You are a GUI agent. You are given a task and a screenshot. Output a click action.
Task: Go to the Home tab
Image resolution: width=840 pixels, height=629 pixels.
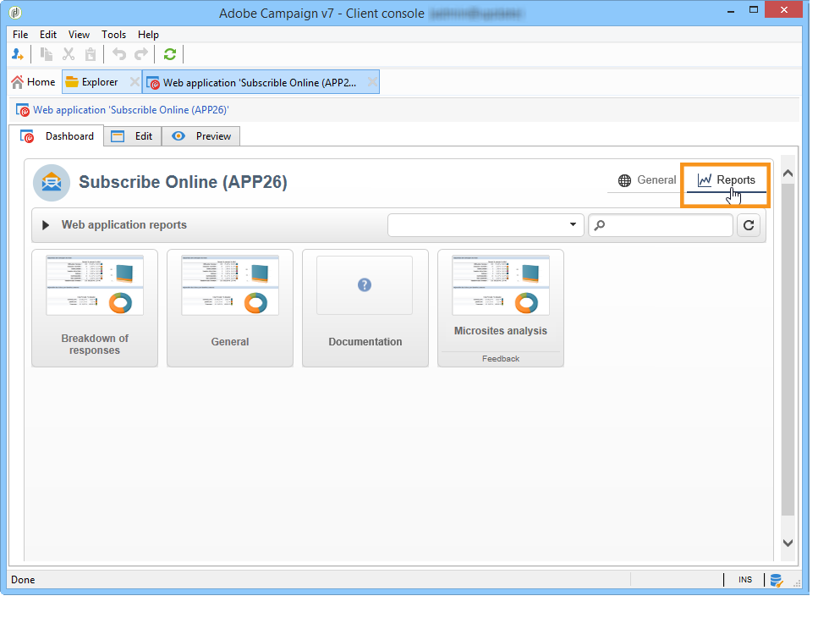pos(33,82)
